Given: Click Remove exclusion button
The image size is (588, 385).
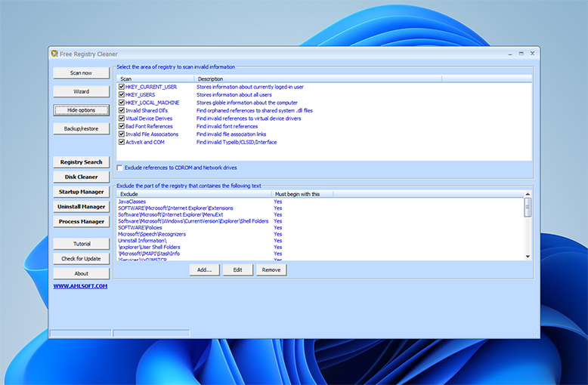Looking at the screenshot, I should [x=271, y=270].
